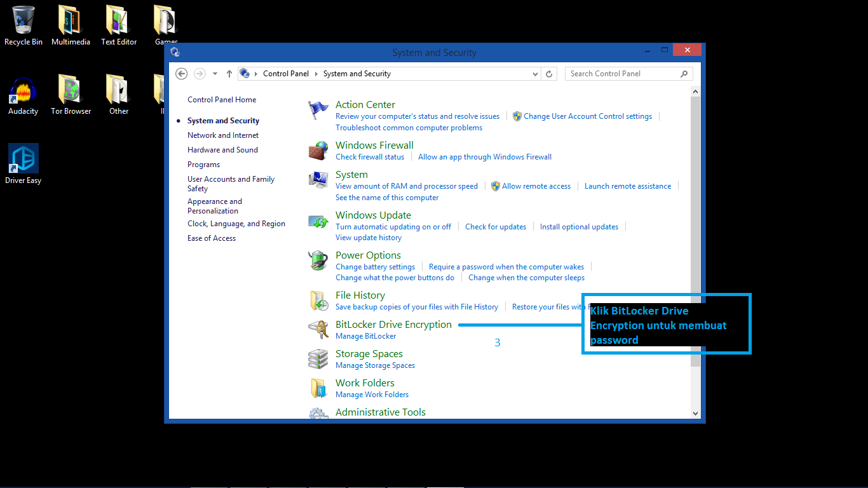This screenshot has height=488, width=868.
Task: Click the Storage Spaces drives icon
Action: [x=318, y=359]
